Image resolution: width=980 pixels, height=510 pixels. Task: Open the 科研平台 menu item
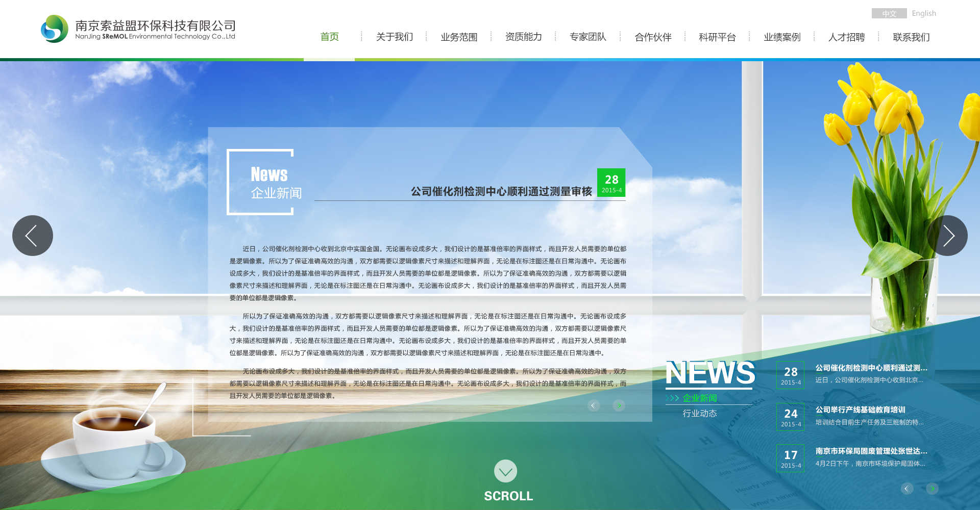[717, 37]
